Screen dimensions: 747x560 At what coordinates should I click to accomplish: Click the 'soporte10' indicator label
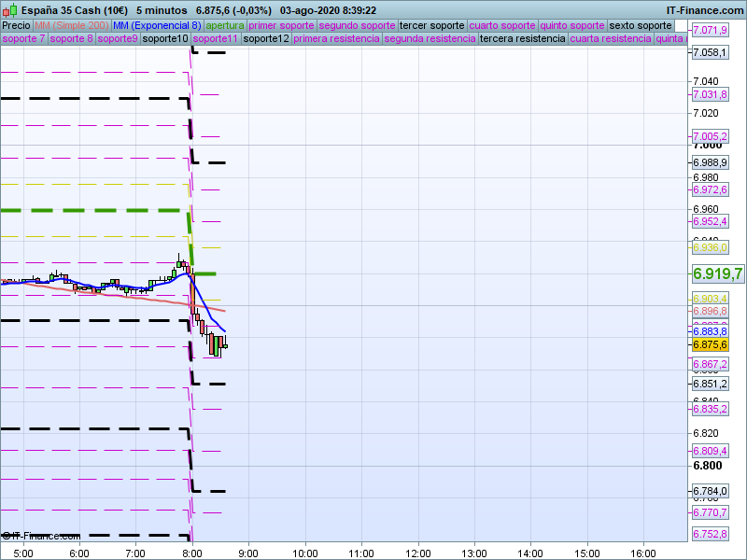(x=166, y=39)
